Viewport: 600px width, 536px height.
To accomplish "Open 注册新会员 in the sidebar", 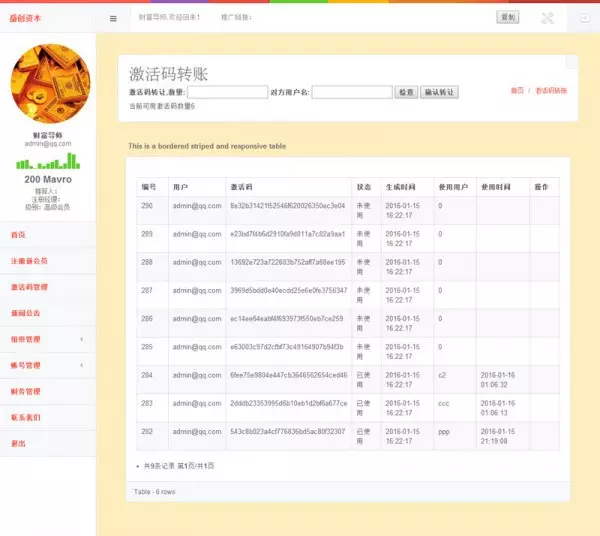I will [x=28, y=261].
